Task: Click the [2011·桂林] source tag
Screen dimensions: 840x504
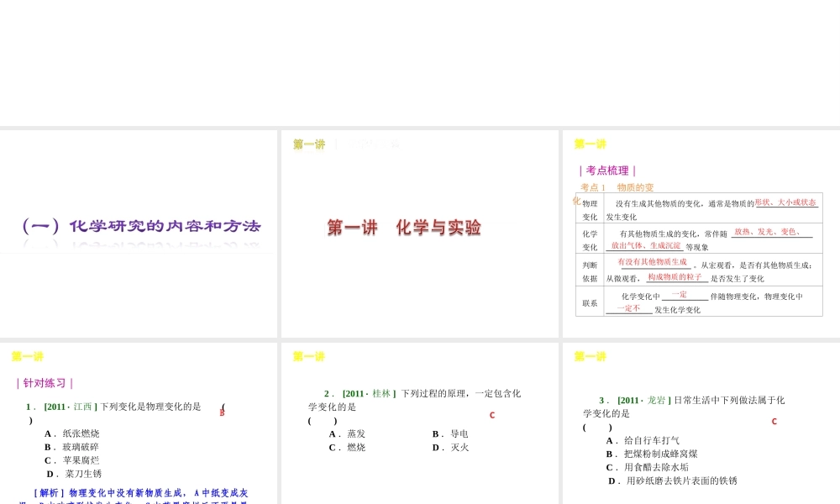Action: tap(369, 394)
